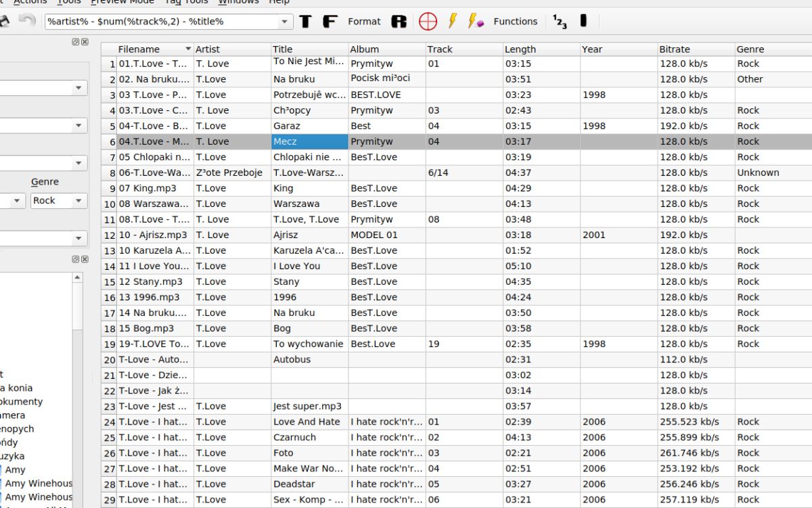Close the tag editor panel containing Genre
This screenshot has width=812, height=508.
[85, 42]
